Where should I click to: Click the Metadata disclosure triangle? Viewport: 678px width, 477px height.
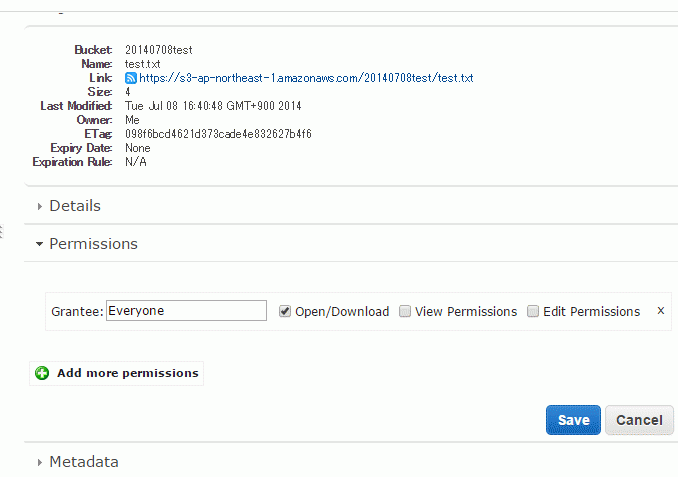pyautogui.click(x=39, y=462)
